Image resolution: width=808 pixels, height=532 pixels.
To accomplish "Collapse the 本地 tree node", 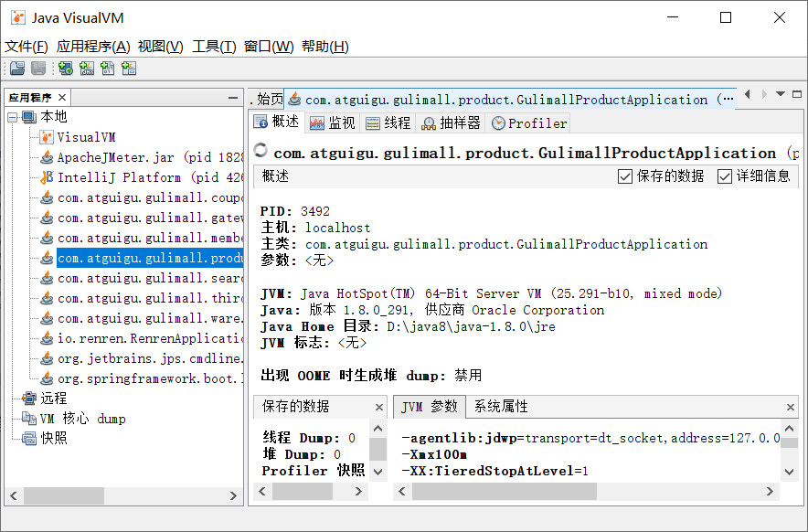I will point(13,118).
